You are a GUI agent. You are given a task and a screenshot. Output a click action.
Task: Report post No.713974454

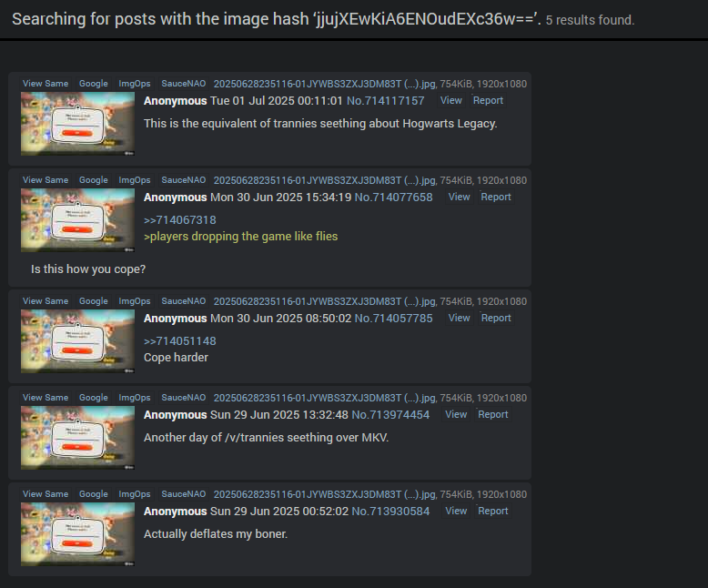pyautogui.click(x=493, y=414)
